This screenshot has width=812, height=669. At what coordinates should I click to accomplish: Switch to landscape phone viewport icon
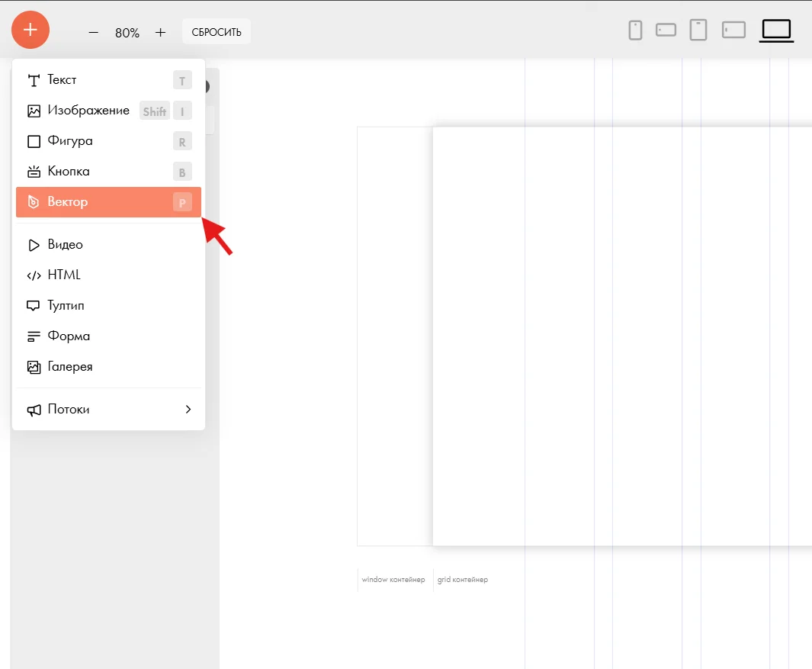click(666, 30)
